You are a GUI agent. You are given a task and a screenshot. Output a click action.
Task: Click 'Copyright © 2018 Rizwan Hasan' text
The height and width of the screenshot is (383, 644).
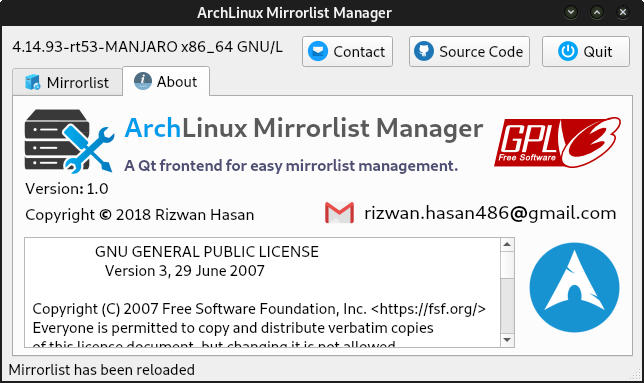point(140,215)
